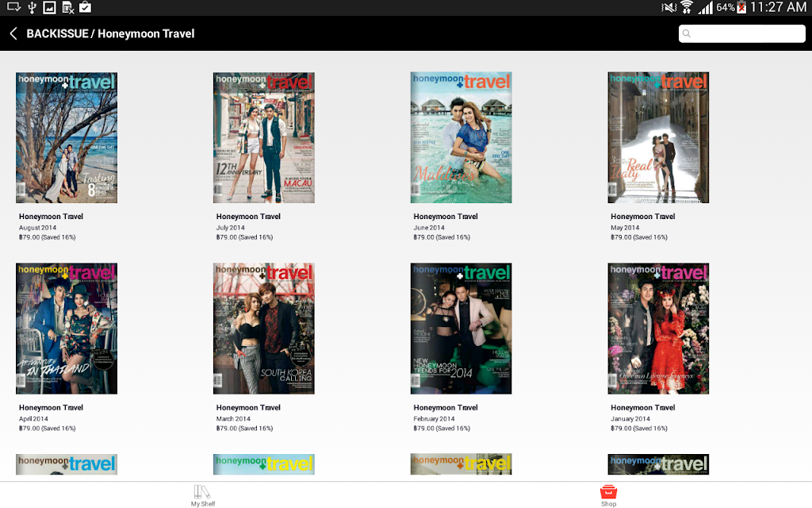
Task: Select the 'March 2014' date text
Action: point(233,419)
